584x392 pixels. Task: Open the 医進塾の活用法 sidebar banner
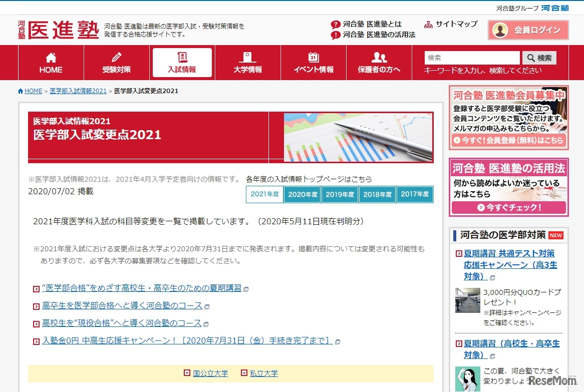509,187
